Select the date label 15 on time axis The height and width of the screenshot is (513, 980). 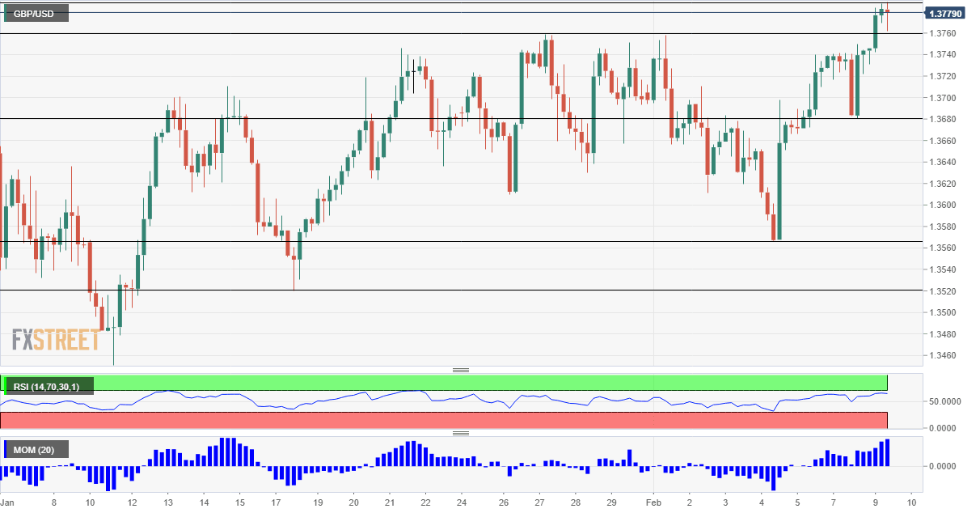coord(239,502)
